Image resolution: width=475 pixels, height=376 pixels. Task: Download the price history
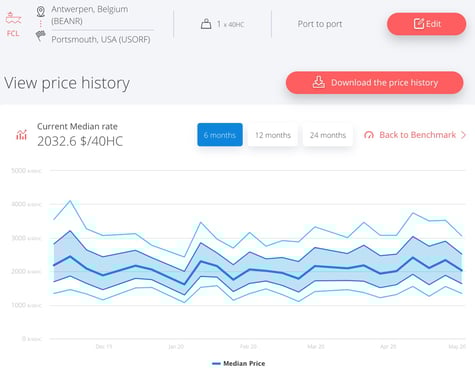click(x=374, y=82)
